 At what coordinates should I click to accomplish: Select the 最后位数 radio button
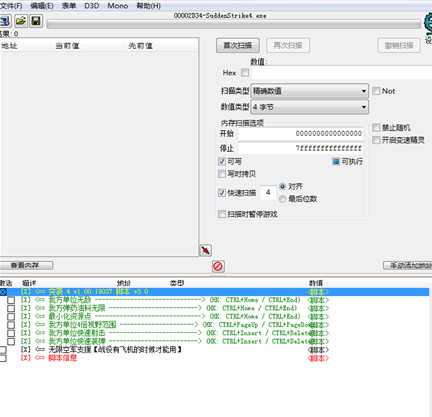pos(282,199)
